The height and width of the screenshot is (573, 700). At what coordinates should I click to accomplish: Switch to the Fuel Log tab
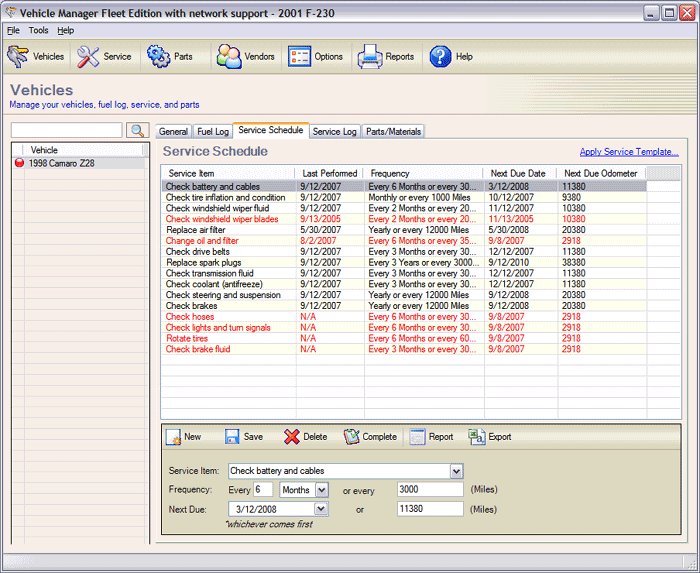[212, 131]
